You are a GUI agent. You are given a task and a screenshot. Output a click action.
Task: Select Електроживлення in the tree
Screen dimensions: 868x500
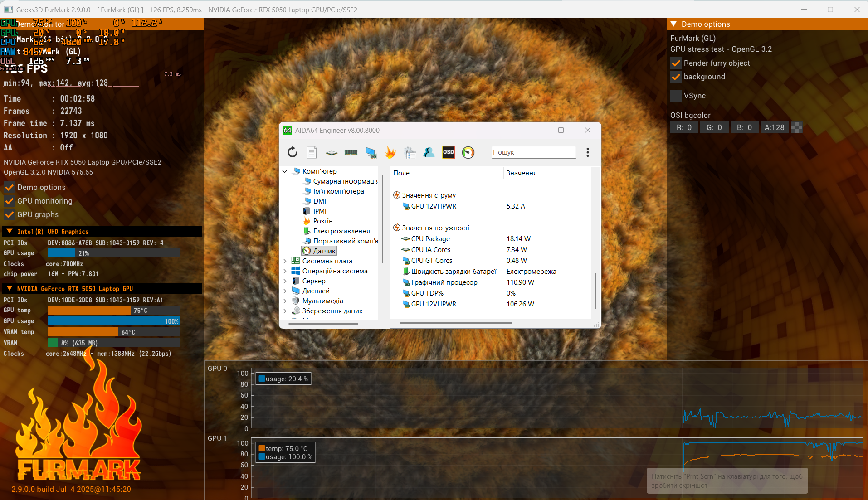341,231
